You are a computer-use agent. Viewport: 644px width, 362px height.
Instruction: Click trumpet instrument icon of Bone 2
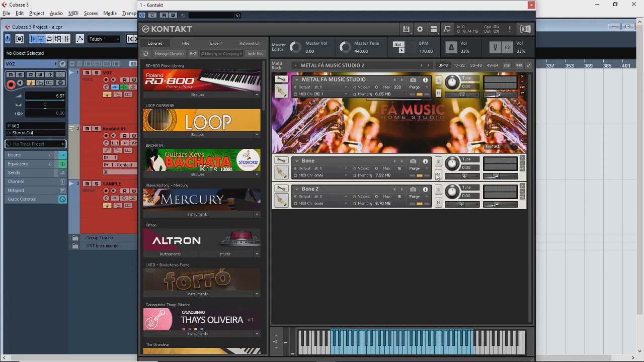point(281,201)
